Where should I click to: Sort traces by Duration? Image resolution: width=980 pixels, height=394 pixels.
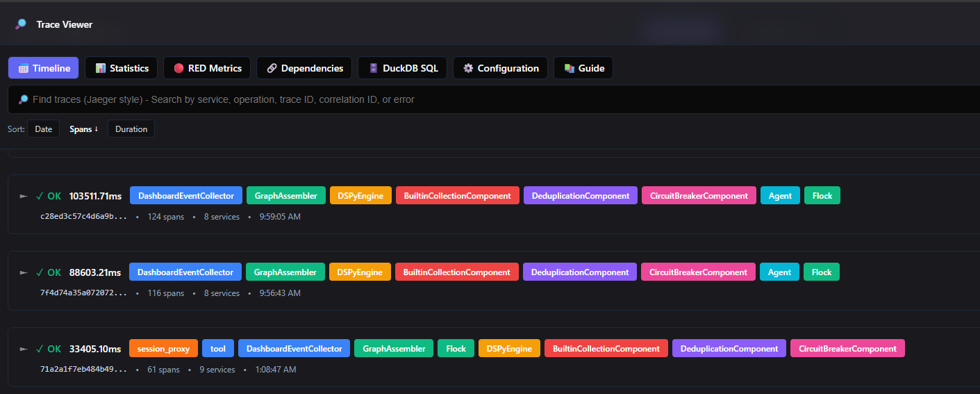pyautogui.click(x=131, y=129)
